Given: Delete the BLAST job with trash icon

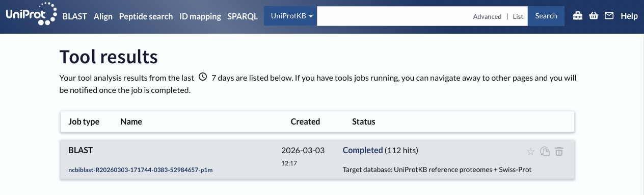Looking at the screenshot, I should (559, 151).
